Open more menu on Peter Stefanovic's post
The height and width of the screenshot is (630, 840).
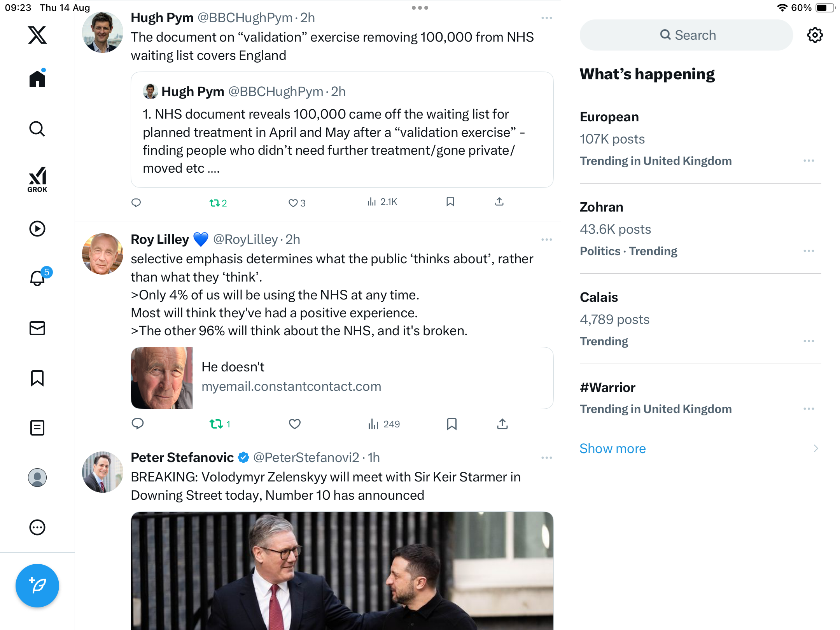(x=546, y=458)
